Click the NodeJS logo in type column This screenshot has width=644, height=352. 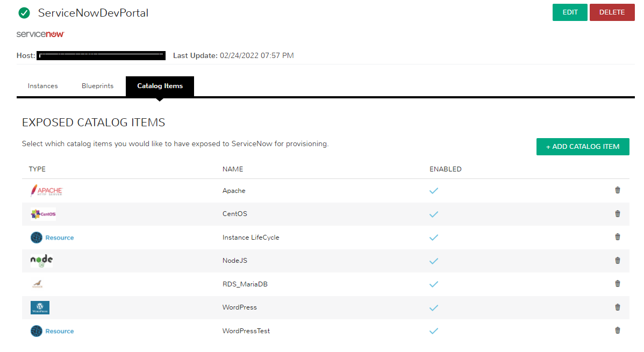tap(41, 261)
